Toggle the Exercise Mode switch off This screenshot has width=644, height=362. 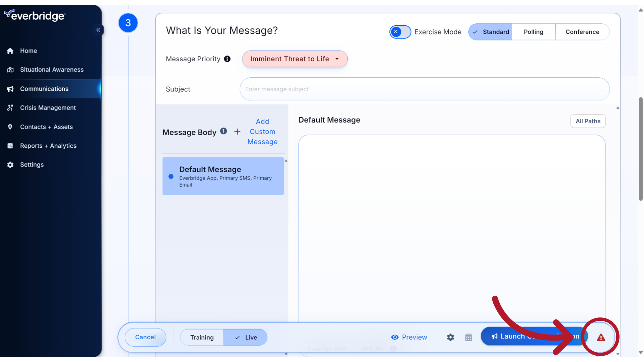[x=399, y=32]
